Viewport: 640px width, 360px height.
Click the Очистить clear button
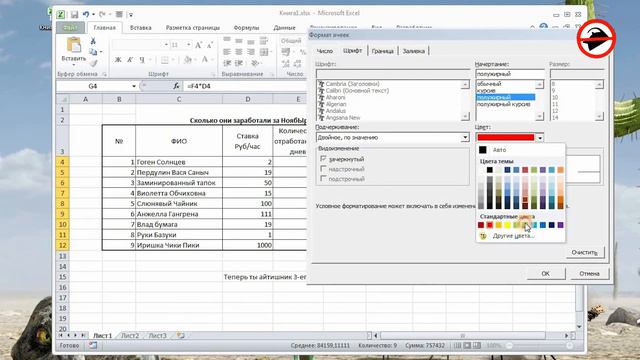pyautogui.click(x=584, y=252)
